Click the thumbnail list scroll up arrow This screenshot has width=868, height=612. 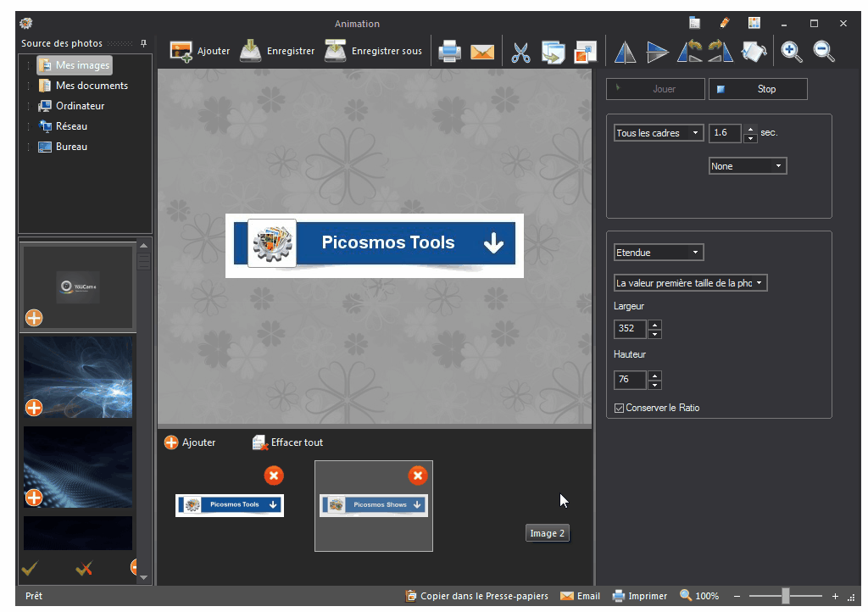144,245
